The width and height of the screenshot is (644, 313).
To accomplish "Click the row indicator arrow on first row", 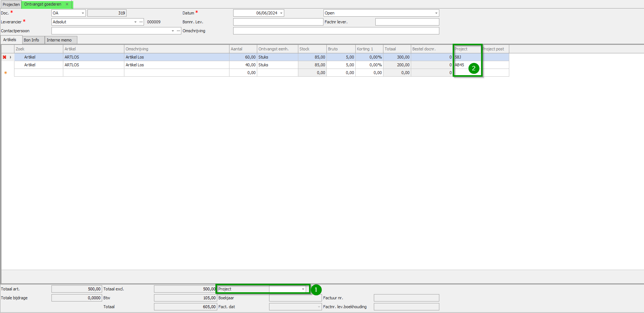I will pos(10,57).
